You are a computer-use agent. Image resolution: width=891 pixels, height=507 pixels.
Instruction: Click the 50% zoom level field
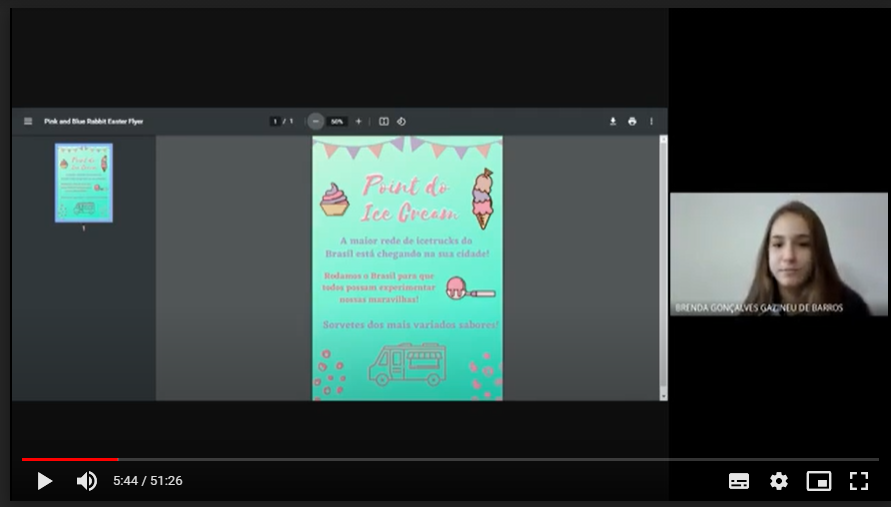pyautogui.click(x=337, y=121)
